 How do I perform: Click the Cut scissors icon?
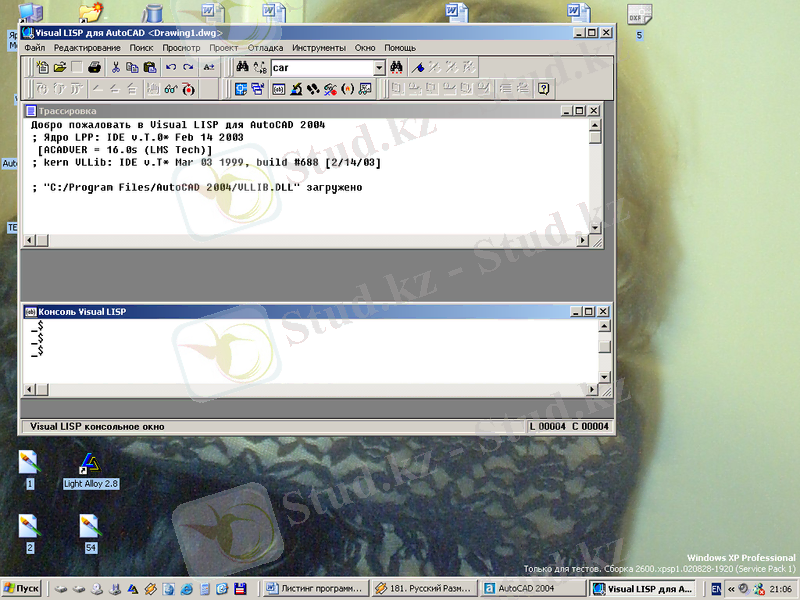click(x=116, y=67)
